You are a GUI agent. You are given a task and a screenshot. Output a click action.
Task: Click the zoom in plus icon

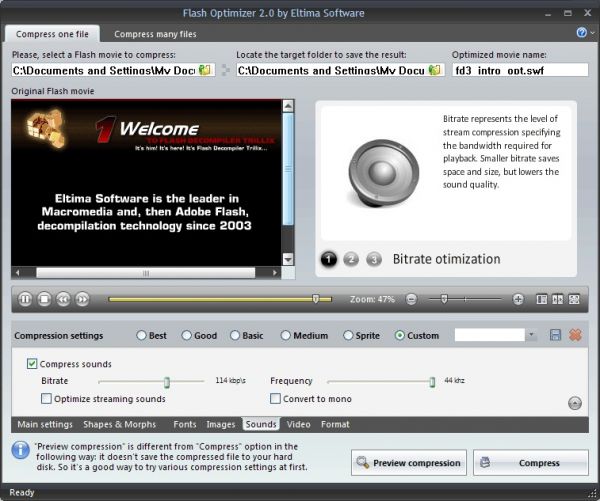click(x=518, y=299)
